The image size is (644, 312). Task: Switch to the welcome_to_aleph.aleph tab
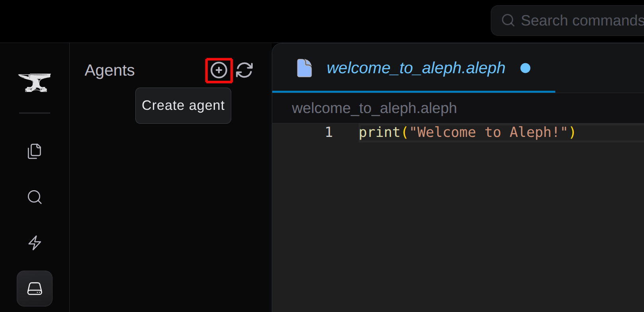[x=416, y=68]
